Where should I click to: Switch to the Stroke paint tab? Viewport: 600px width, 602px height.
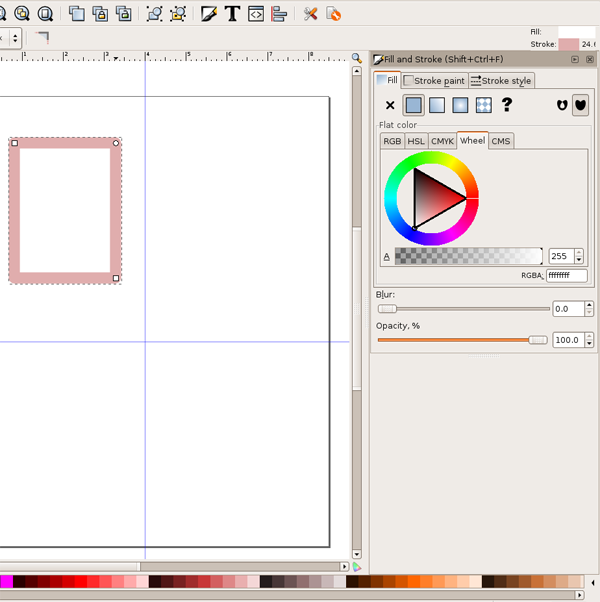point(434,81)
